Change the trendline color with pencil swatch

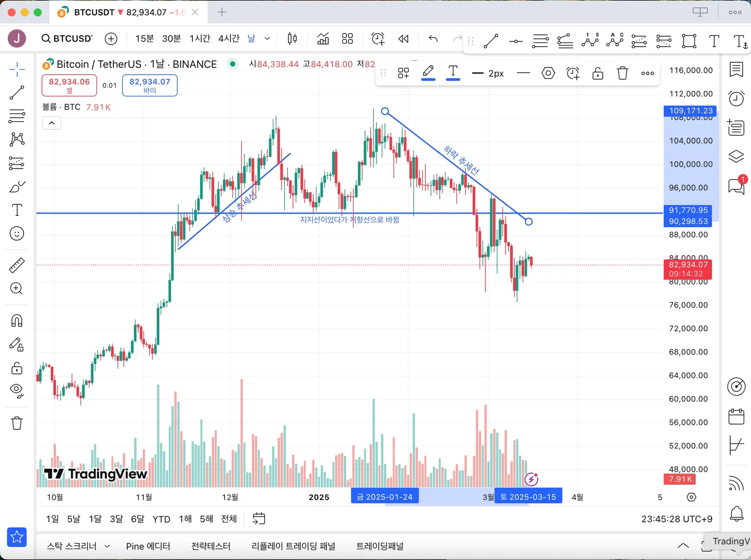click(x=428, y=73)
